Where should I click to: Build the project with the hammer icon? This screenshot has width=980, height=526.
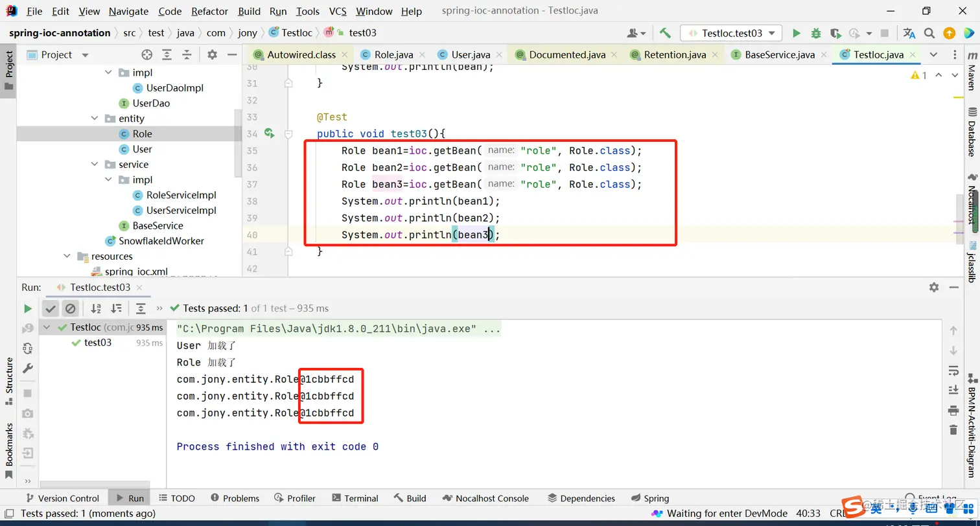coord(665,33)
